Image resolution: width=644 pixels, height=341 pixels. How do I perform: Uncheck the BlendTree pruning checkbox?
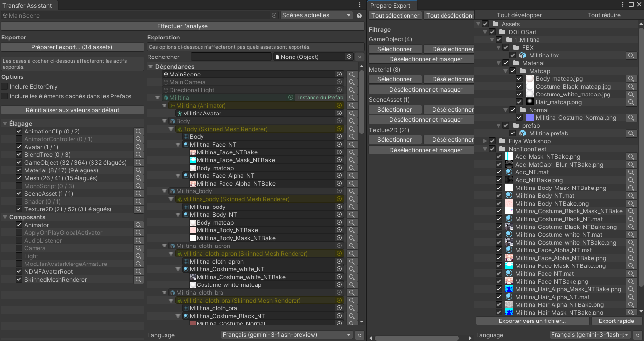19,155
